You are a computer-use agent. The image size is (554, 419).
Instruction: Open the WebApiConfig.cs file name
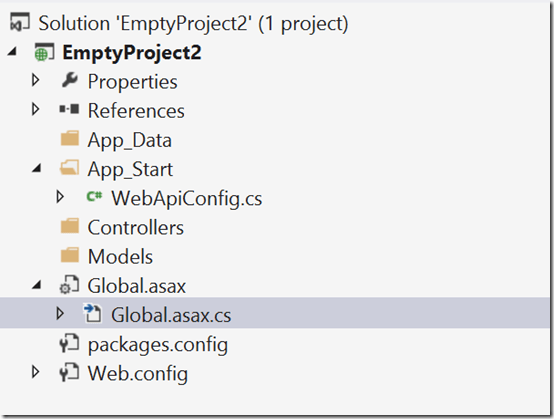(187, 199)
